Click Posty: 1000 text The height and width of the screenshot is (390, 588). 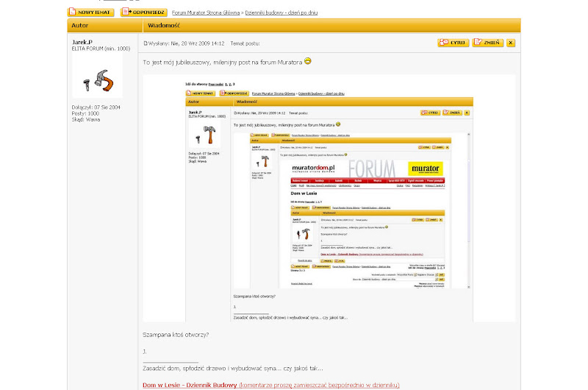coord(85,113)
